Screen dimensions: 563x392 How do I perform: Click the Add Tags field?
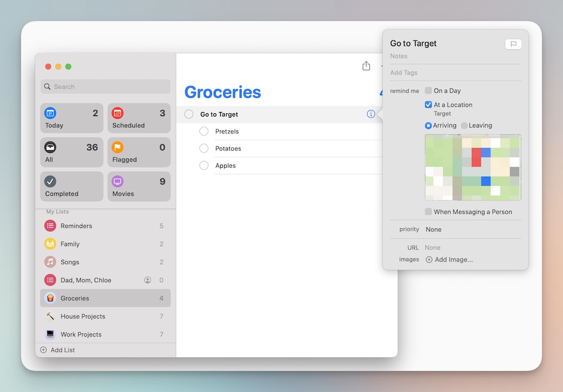click(455, 73)
